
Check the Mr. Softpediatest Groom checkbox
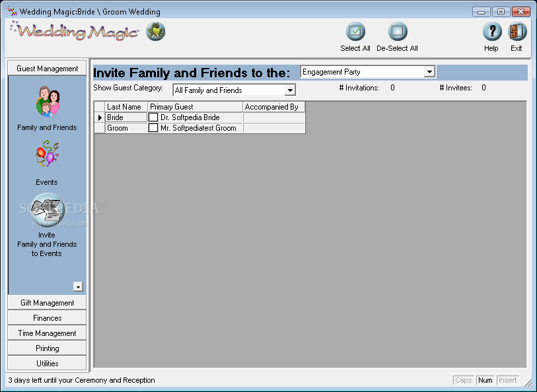pos(153,128)
